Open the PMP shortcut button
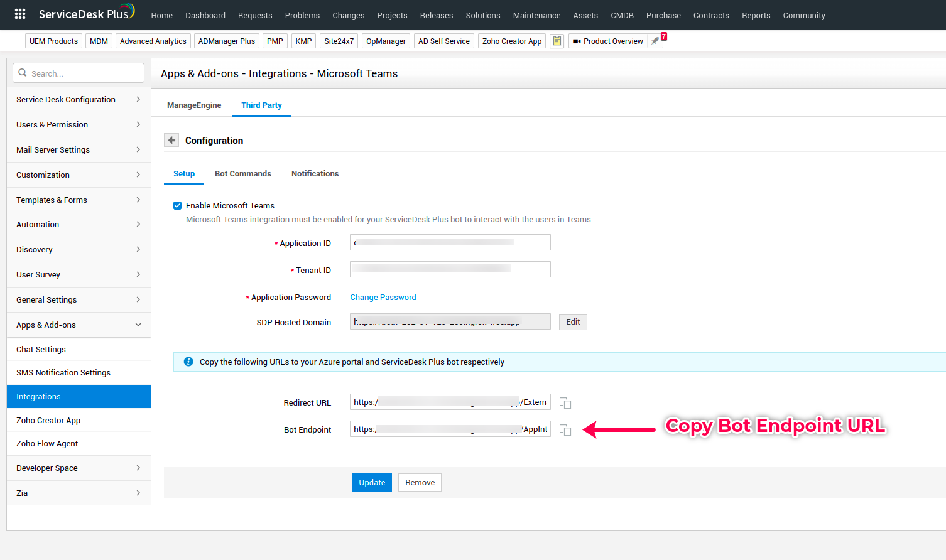 click(275, 41)
